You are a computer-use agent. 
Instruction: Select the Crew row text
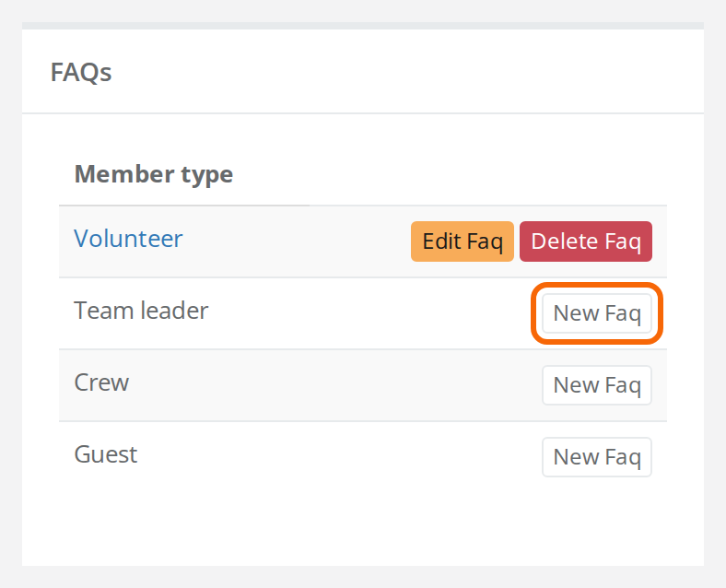point(101,382)
